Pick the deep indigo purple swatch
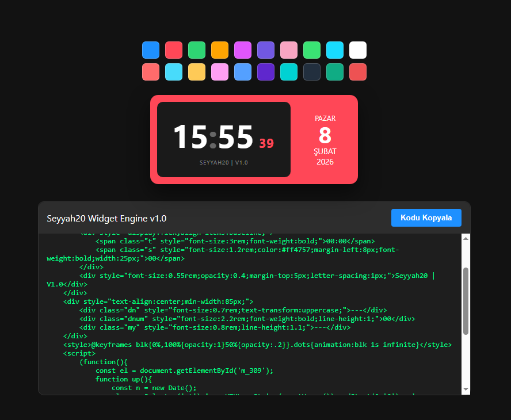 click(266, 72)
